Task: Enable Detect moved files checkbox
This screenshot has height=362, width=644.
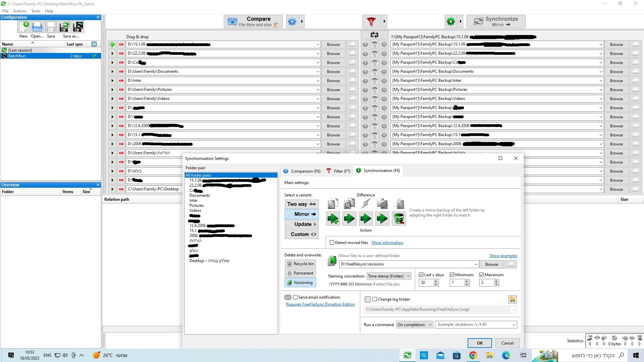Action: coord(332,243)
